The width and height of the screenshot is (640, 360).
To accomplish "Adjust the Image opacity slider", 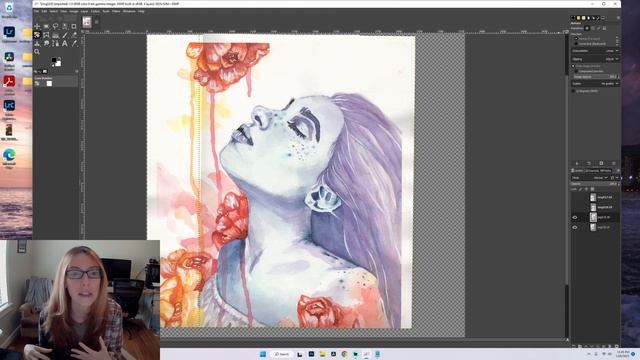I will pyautogui.click(x=596, y=77).
